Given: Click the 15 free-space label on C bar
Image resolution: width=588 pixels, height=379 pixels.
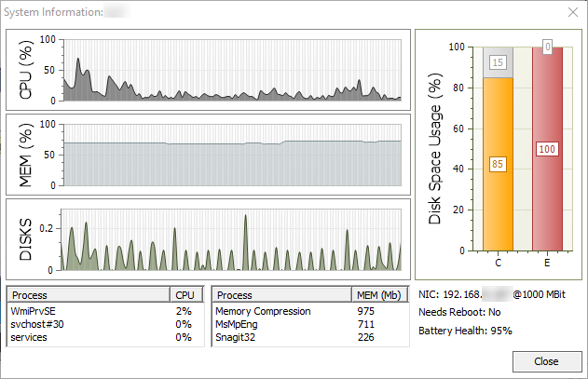Looking at the screenshot, I should [x=498, y=62].
